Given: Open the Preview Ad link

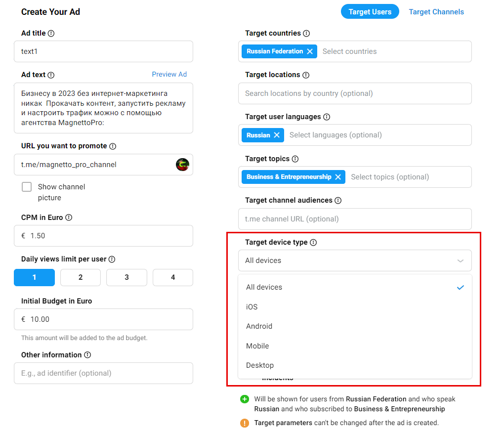Looking at the screenshot, I should [169, 74].
